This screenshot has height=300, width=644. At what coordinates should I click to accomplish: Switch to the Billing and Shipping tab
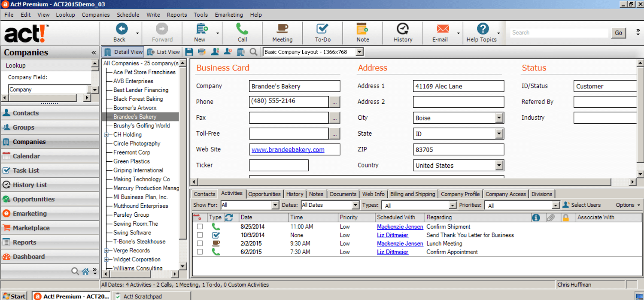(413, 194)
